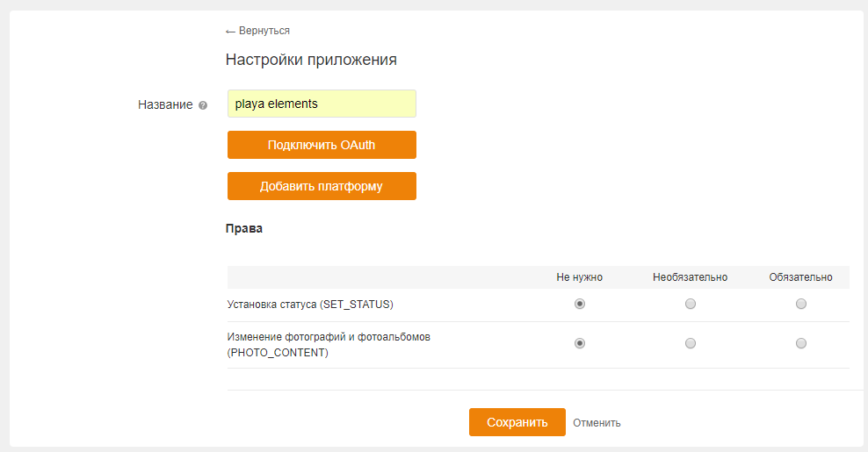Viewport: 868px width, 452px height.
Task: Click the Обязательно column header
Action: coord(800,277)
